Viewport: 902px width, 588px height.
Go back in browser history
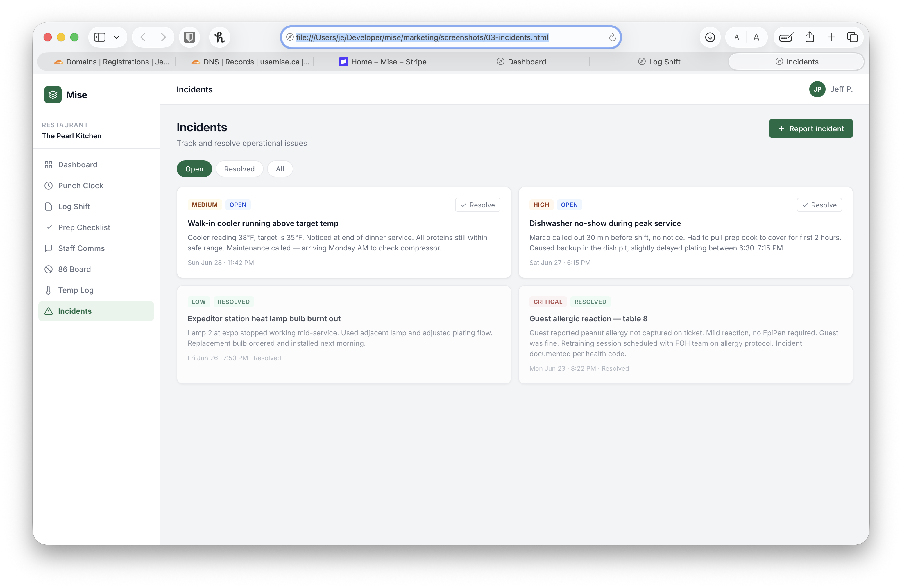[x=143, y=37]
